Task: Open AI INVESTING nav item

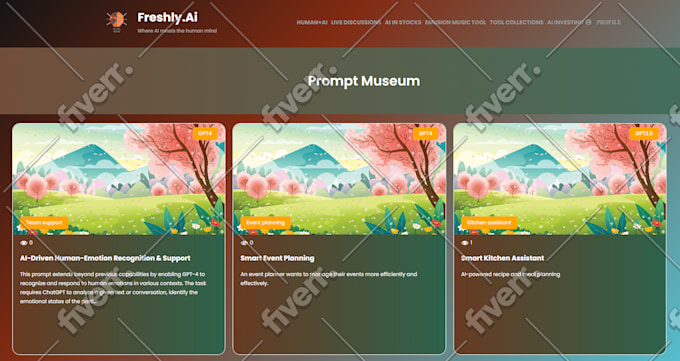Action: pos(565,22)
